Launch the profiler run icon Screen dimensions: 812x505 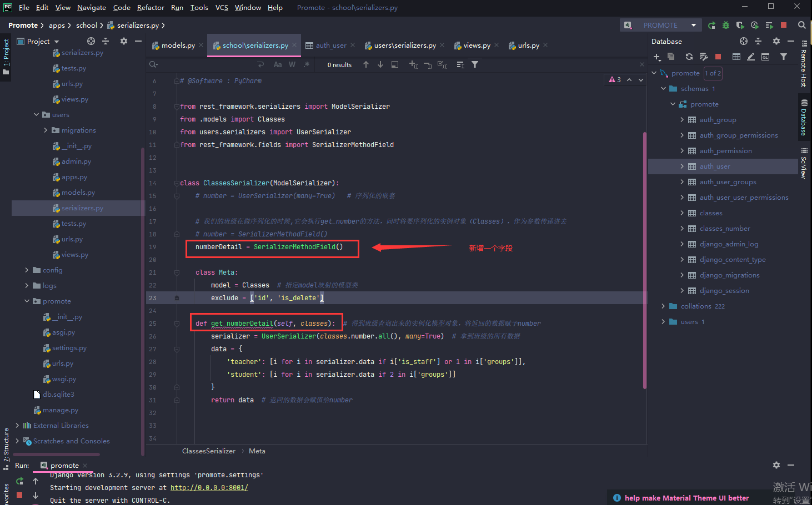pos(755,25)
